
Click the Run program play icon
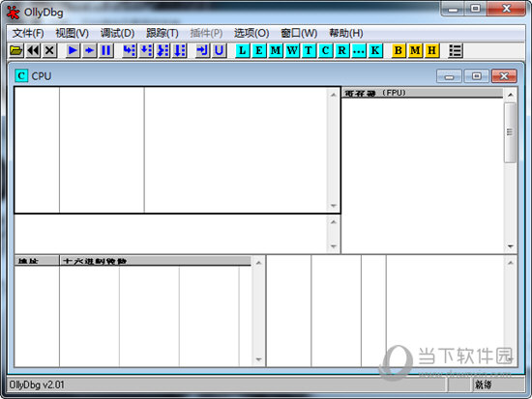[x=73, y=50]
